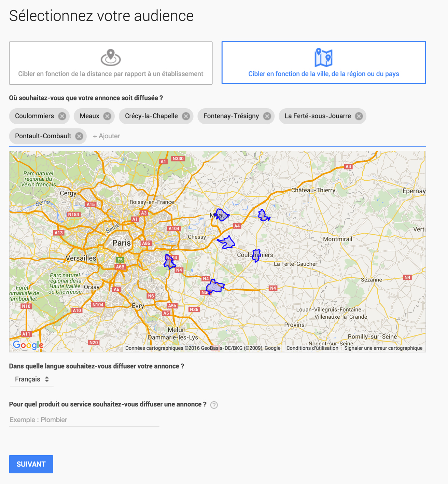Click the N36 road shield on map

[194, 309]
